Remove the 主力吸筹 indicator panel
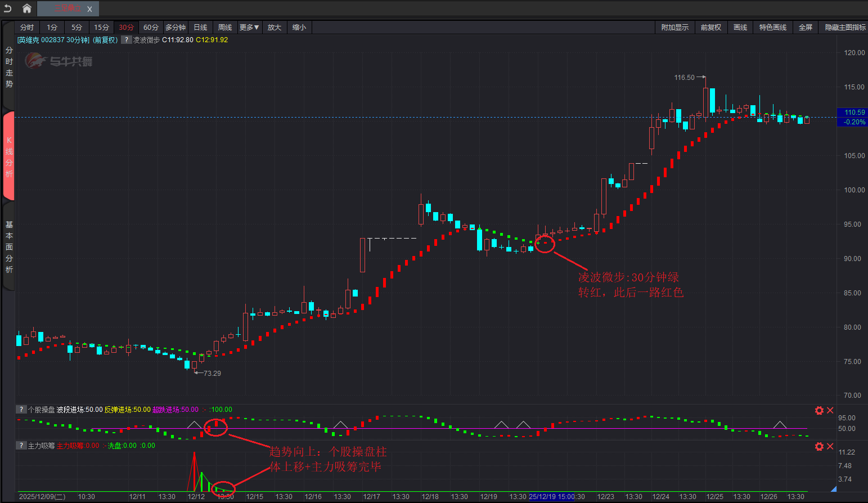This screenshot has width=868, height=503. [x=830, y=447]
